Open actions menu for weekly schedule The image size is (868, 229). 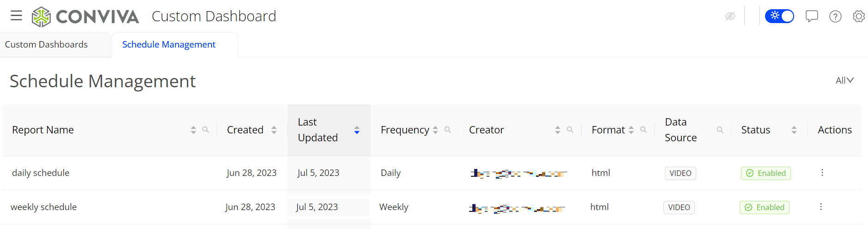[821, 207]
